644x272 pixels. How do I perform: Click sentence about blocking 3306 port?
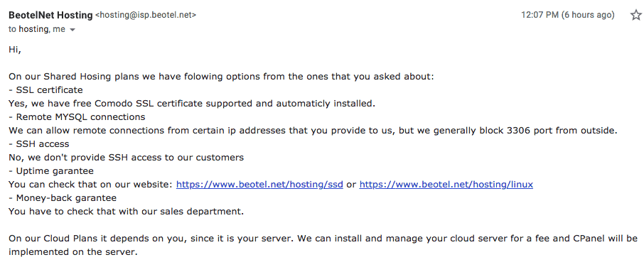313,131
